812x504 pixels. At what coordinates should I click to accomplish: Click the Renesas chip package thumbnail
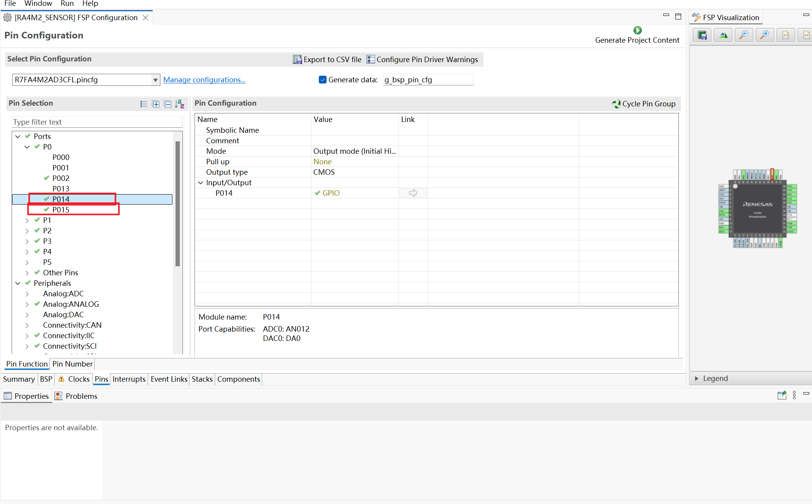point(757,209)
